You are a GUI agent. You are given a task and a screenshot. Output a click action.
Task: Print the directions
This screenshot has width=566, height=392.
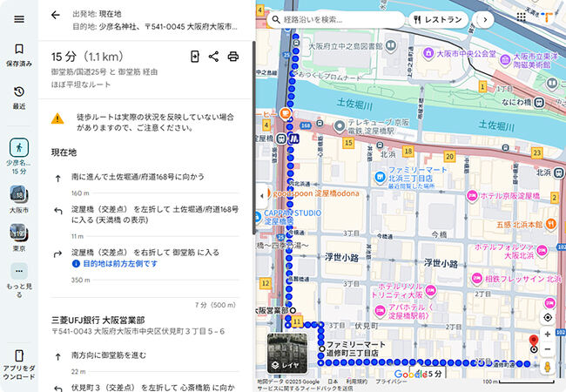pos(233,57)
